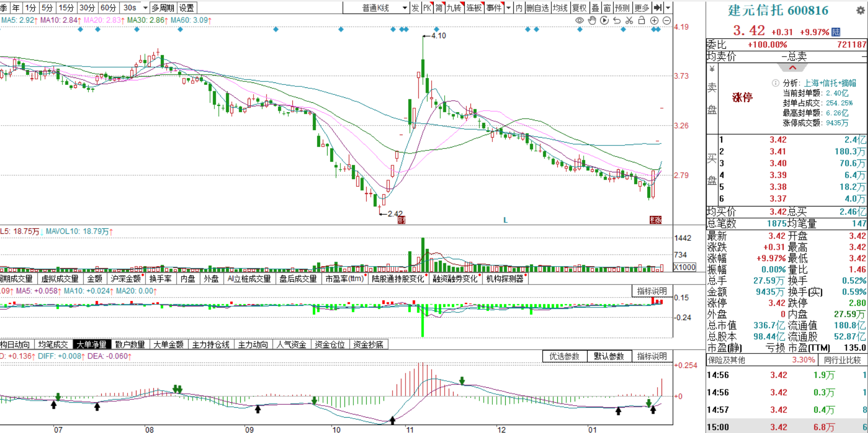Click 删自选 to remove from watchlist

[x=537, y=7]
